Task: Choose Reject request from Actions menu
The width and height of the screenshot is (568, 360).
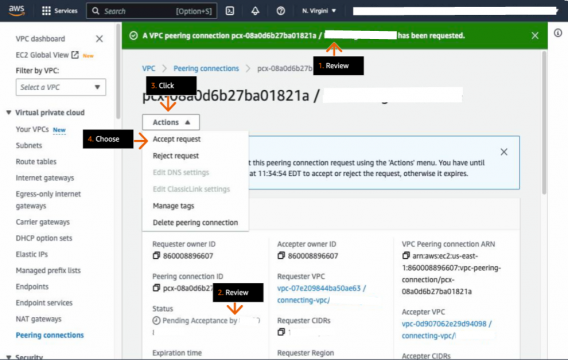Action: click(176, 156)
